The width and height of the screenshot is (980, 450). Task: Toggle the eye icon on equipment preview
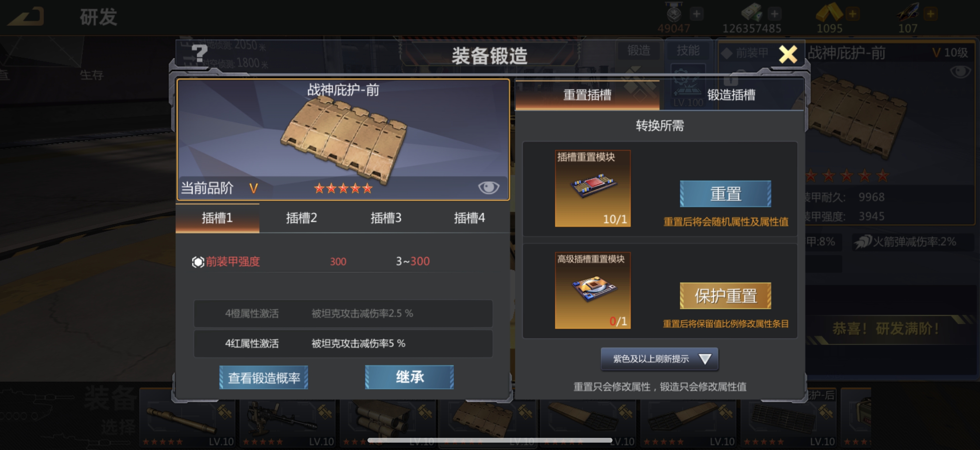(489, 187)
